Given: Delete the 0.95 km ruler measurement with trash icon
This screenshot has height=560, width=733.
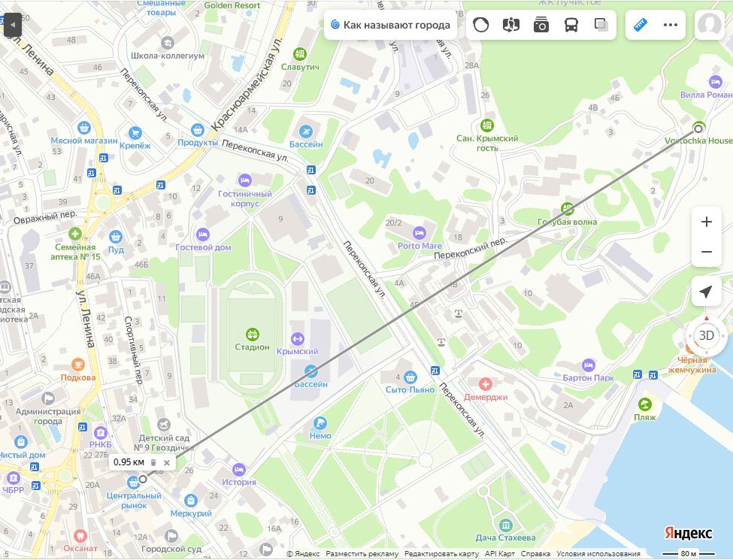Looking at the screenshot, I should coord(153,462).
